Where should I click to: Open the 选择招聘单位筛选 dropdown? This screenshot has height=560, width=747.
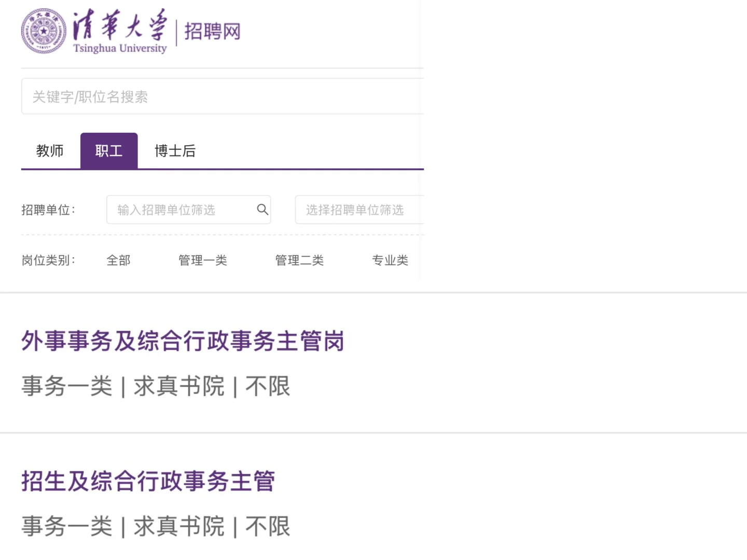(359, 209)
